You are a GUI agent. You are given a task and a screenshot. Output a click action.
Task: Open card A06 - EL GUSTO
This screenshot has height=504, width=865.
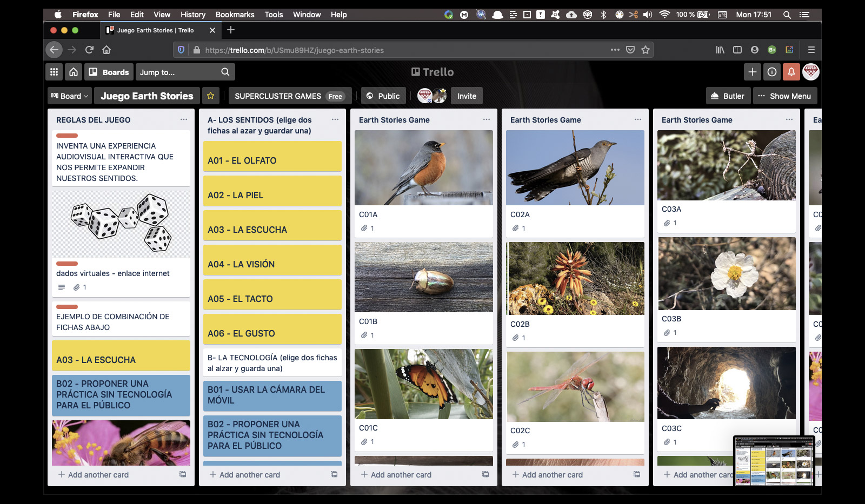point(272,329)
